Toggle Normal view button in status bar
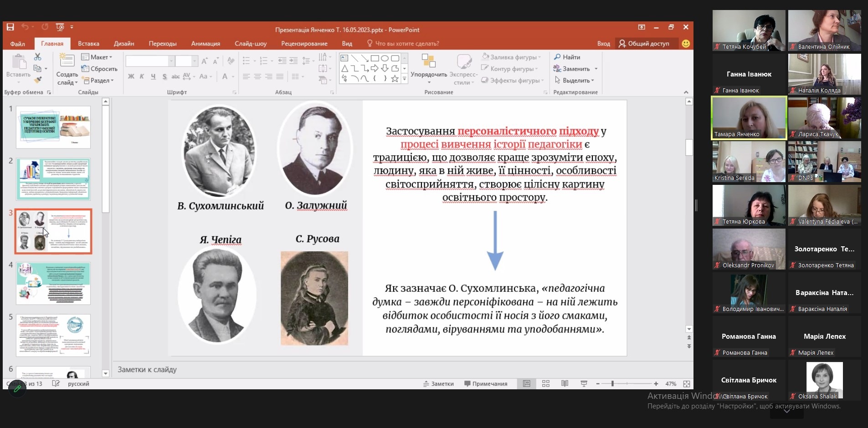Viewport: 868px width, 428px height. pos(527,384)
